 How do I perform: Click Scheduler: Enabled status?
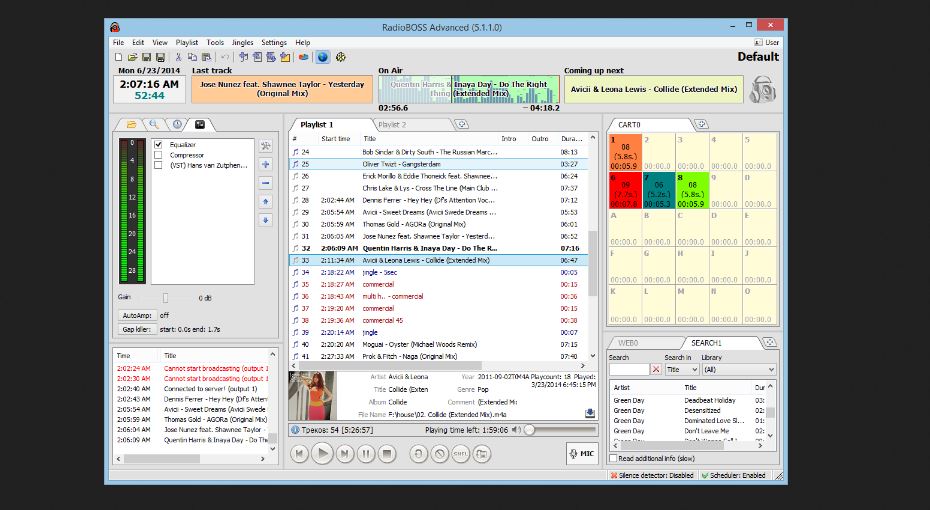tap(734, 475)
